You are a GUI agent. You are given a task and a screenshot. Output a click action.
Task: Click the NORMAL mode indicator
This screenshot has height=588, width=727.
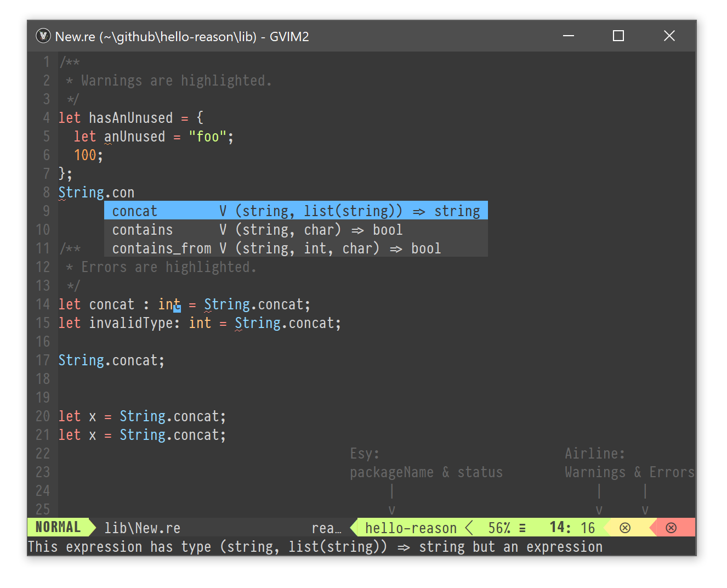pos(58,528)
